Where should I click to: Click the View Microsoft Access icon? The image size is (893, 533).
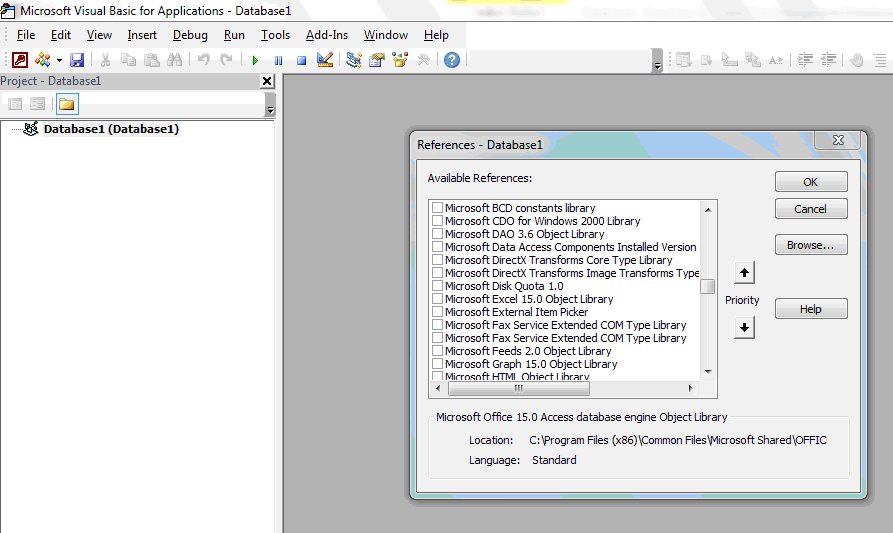[19, 59]
